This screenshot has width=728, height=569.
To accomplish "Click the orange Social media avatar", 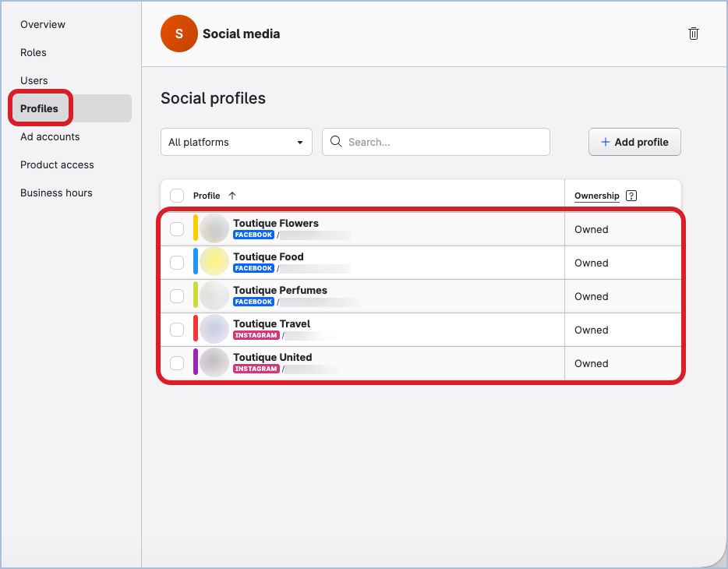I will tap(178, 34).
